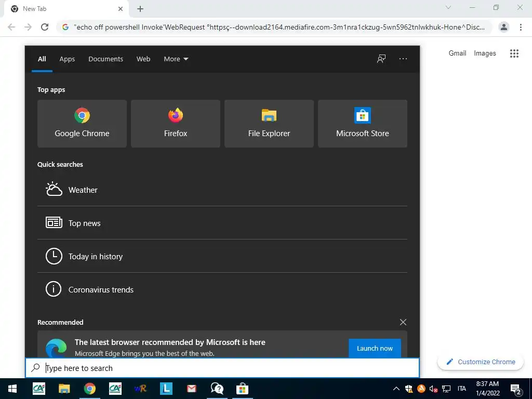Open the Action Center notifications
Image resolution: width=532 pixels, height=399 pixels.
tap(515, 389)
